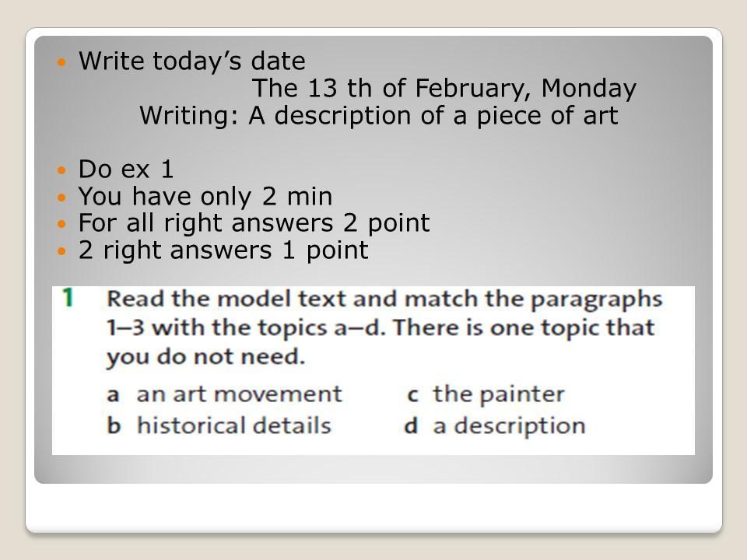Click the "Writing: A description of a piece of art" line
Viewport: 747px width, 560px height.
click(378, 116)
